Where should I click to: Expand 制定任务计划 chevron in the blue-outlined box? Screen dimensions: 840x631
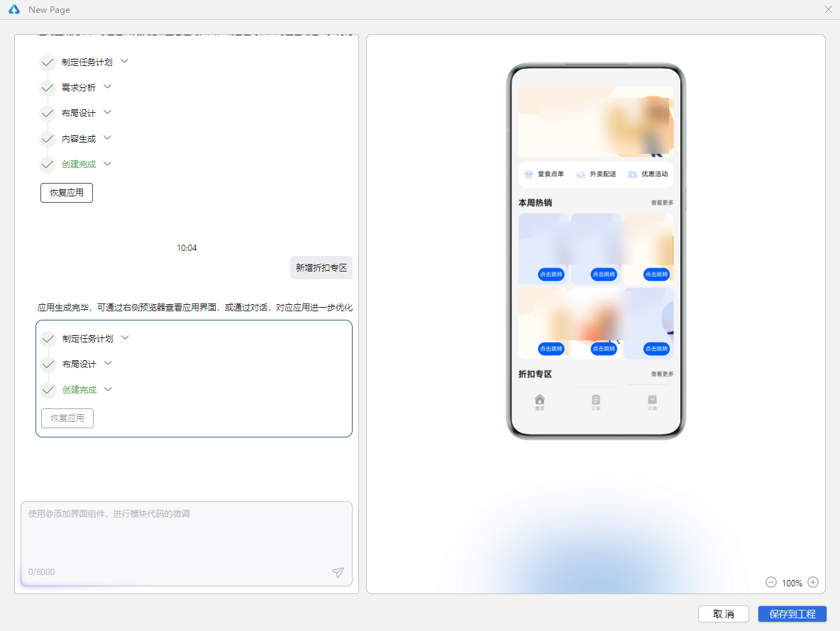coord(125,337)
